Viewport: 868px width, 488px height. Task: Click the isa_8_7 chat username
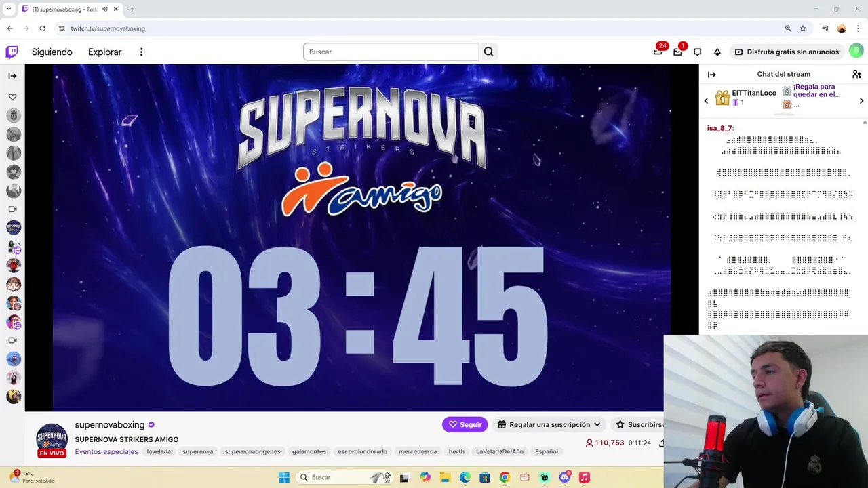click(719, 128)
